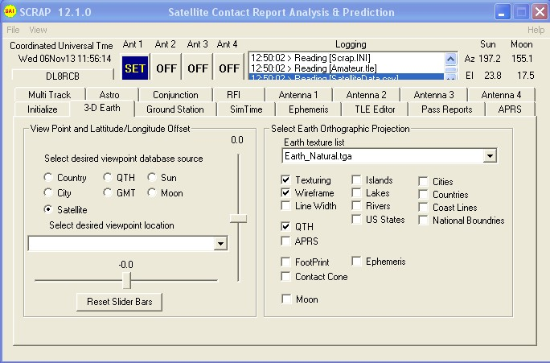
Task: Open the Antenna 2 tab
Action: point(366,95)
